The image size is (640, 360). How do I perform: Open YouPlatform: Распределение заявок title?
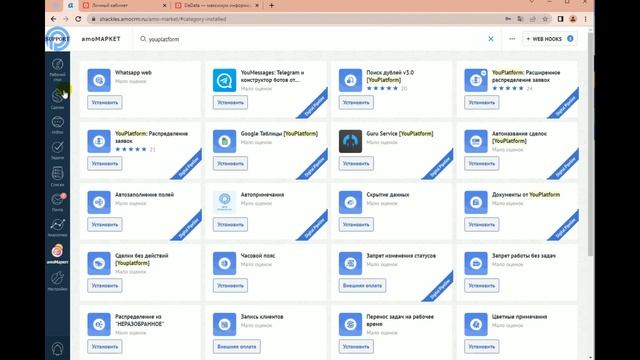point(151,137)
